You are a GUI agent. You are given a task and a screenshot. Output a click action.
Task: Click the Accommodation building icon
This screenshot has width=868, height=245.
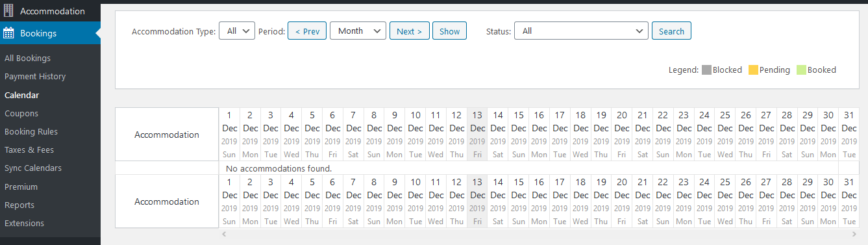8,11
